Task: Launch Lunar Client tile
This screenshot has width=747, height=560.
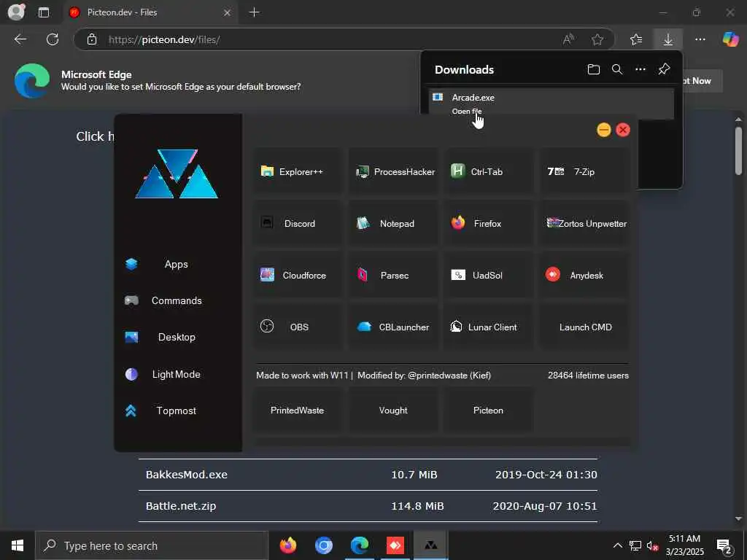Action: tap(488, 327)
